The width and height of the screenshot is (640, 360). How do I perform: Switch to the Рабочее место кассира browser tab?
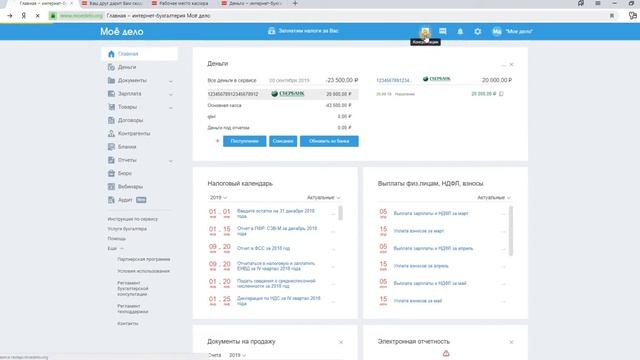[183, 3]
